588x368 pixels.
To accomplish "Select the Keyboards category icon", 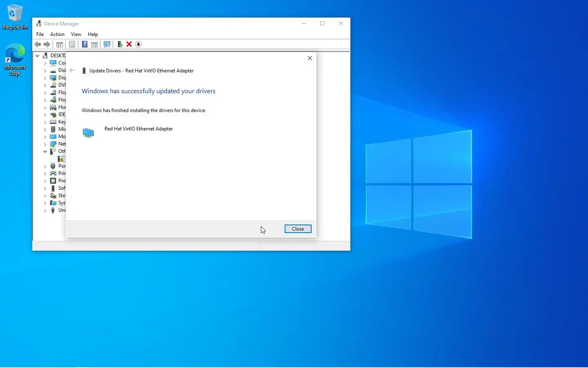I will click(x=53, y=122).
